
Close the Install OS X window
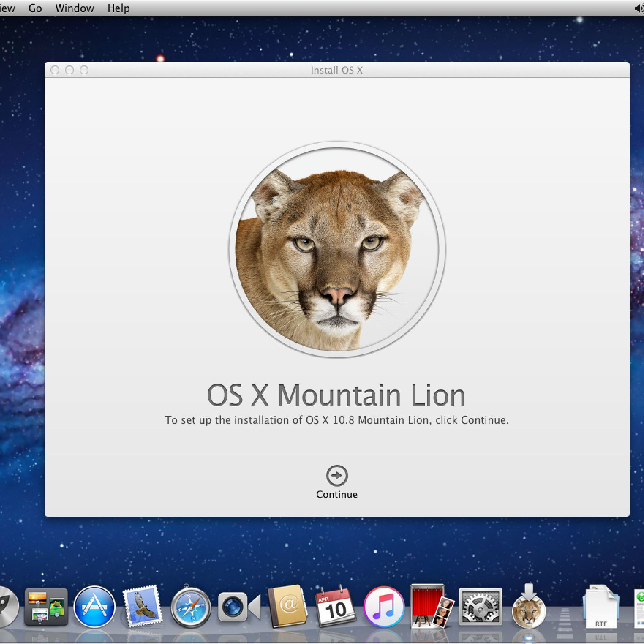pyautogui.click(x=55, y=70)
